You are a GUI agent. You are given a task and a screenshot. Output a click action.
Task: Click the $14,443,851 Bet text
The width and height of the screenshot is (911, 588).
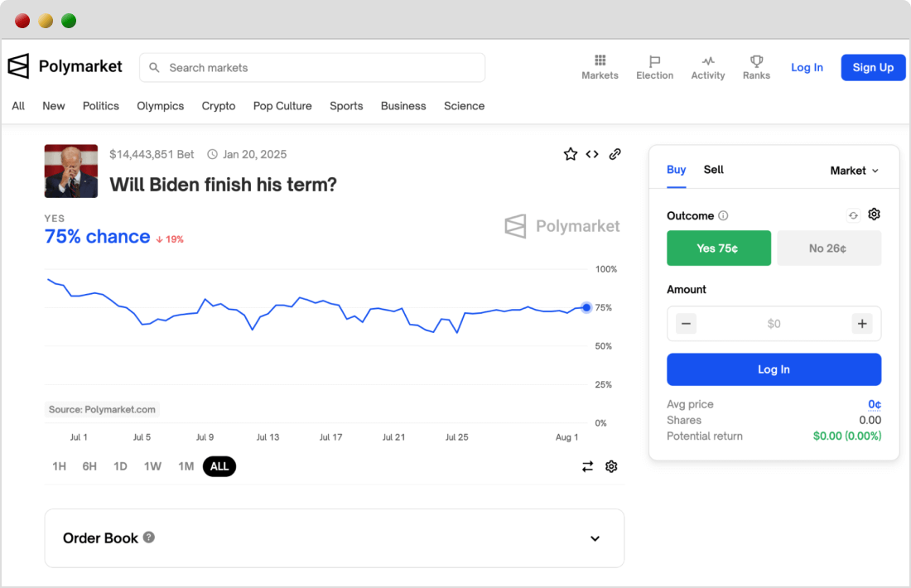152,155
